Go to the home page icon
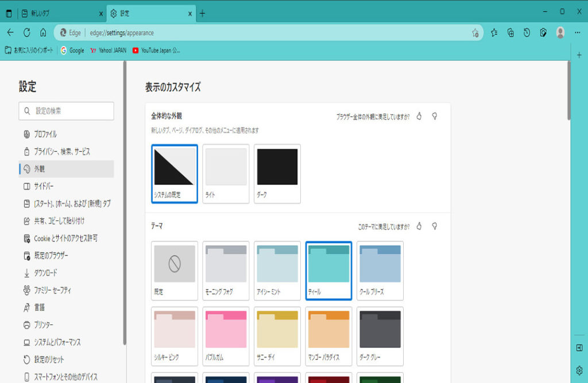 (43, 33)
